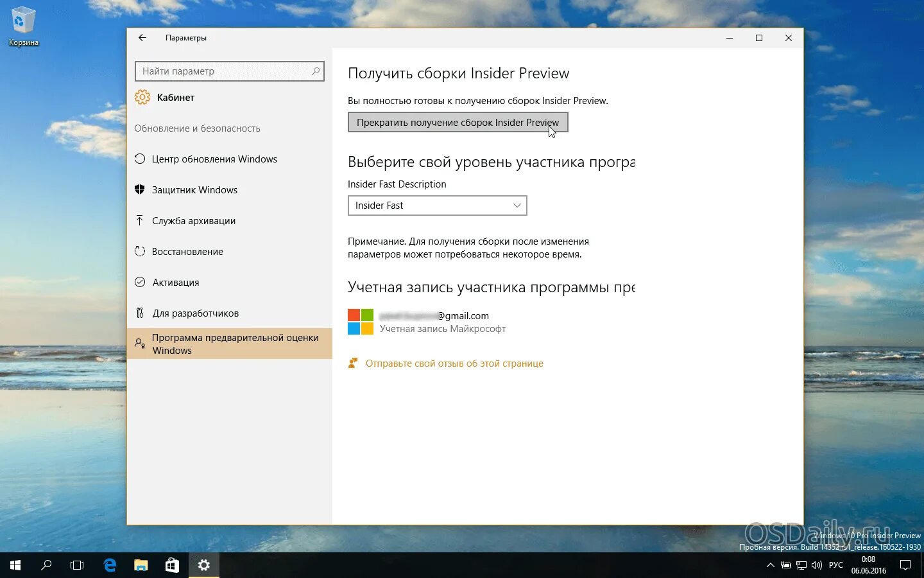Close the Параметры window
Viewport: 924px width, 578px height.
click(789, 38)
